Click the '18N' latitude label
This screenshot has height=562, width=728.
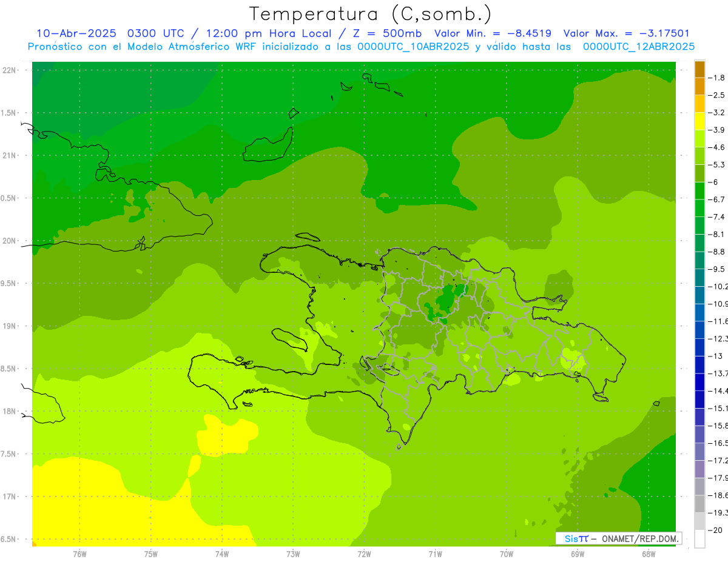(x=10, y=411)
